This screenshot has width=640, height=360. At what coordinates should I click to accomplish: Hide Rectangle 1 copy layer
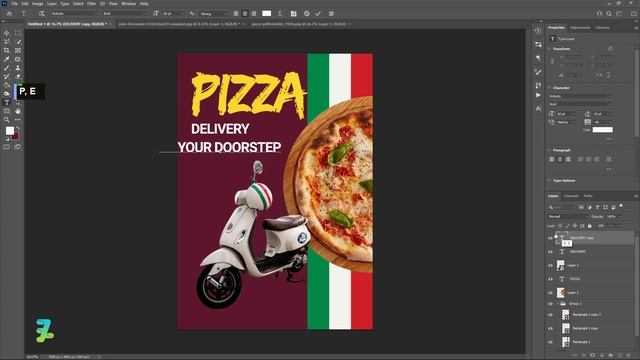point(550,329)
